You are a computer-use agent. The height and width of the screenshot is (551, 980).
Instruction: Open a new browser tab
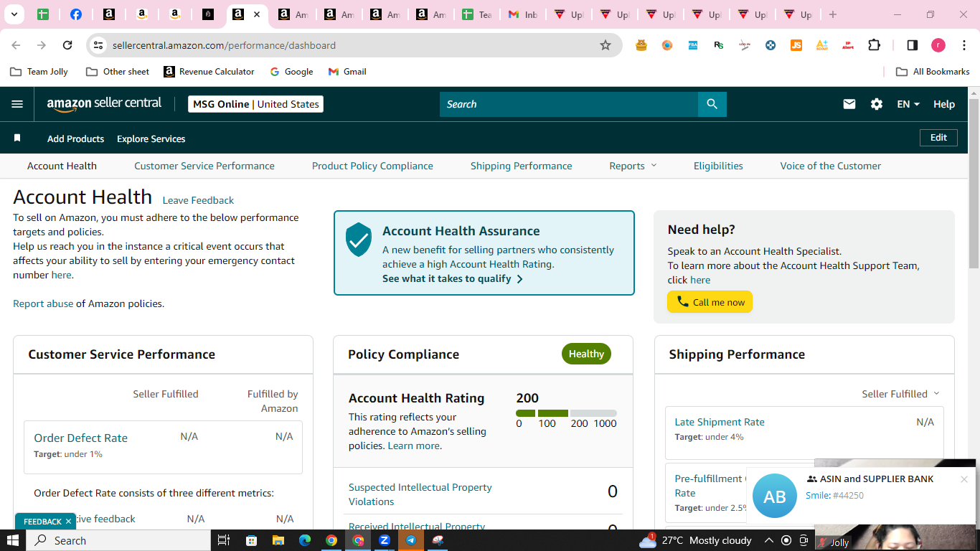click(832, 14)
